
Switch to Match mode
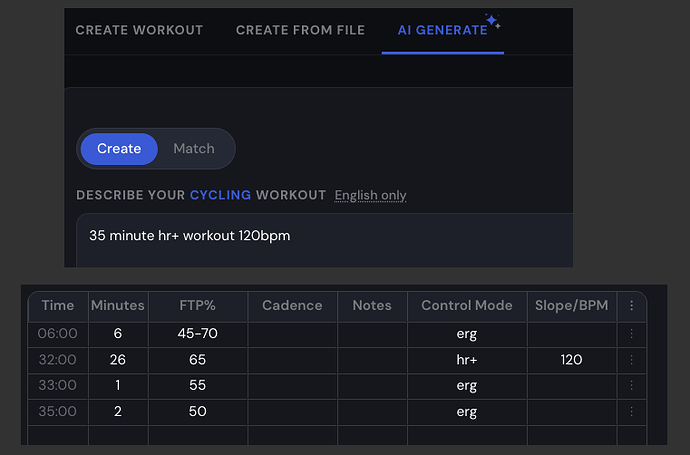[x=194, y=149]
